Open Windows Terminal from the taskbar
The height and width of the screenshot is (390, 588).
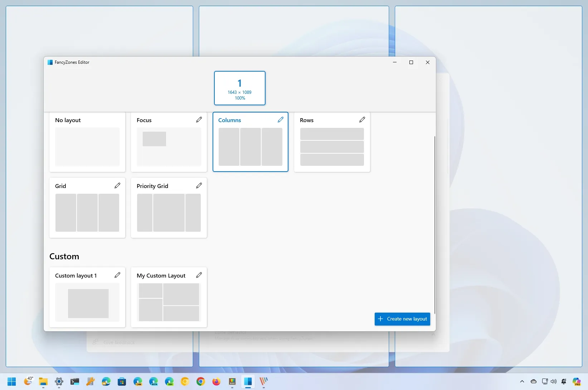tap(74, 382)
